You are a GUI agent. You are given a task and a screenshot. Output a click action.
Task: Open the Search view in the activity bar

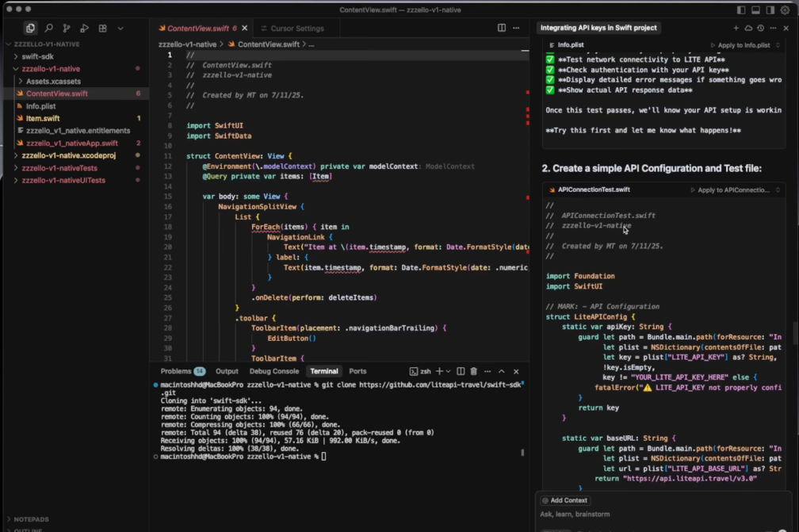pos(49,28)
